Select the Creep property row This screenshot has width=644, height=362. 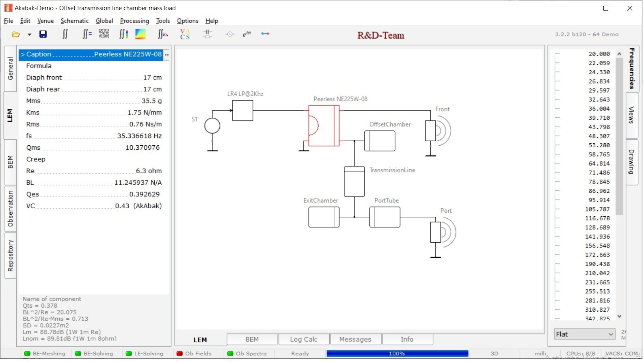point(94,159)
